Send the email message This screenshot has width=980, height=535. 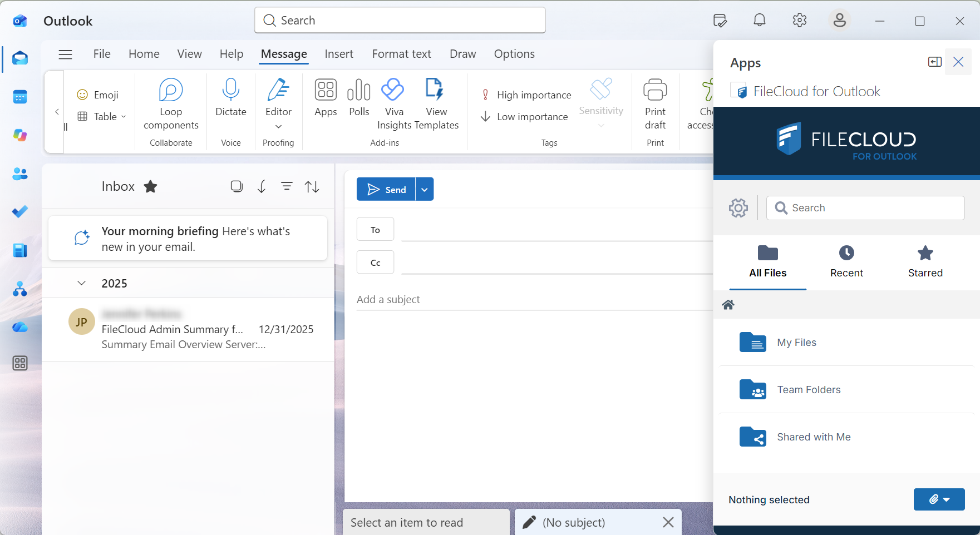point(386,189)
